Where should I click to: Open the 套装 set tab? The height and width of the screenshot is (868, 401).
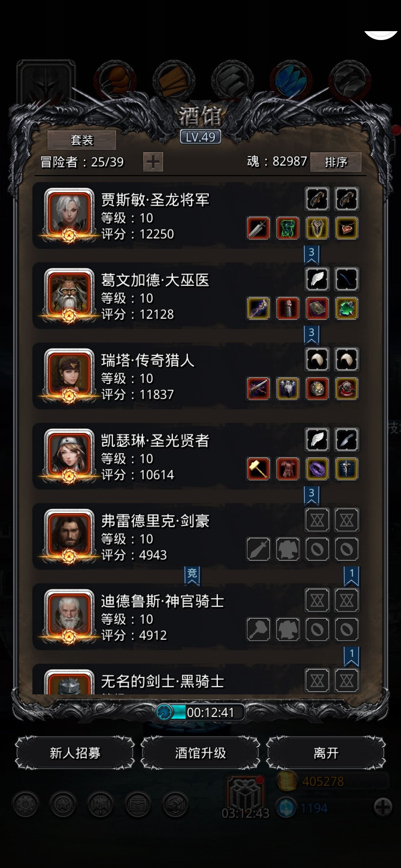coord(82,140)
